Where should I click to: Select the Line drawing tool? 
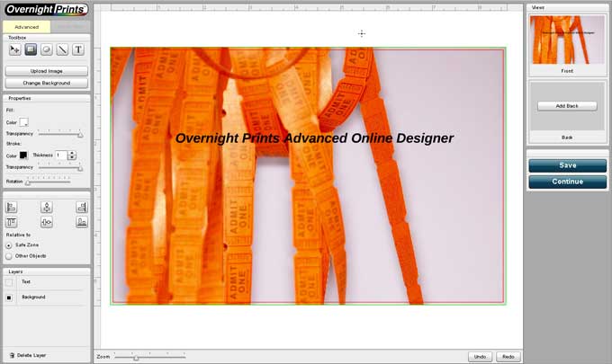tap(62, 49)
